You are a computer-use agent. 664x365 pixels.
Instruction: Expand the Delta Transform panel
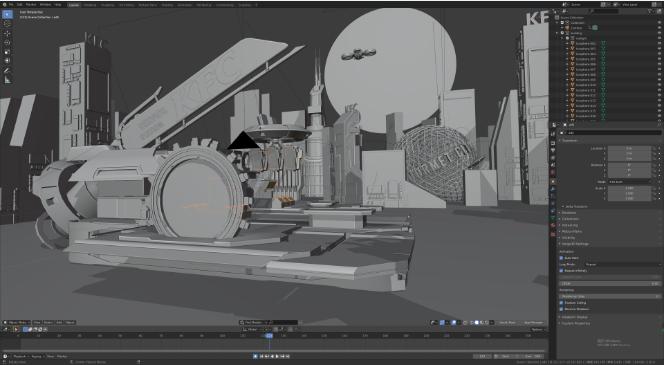(577, 207)
